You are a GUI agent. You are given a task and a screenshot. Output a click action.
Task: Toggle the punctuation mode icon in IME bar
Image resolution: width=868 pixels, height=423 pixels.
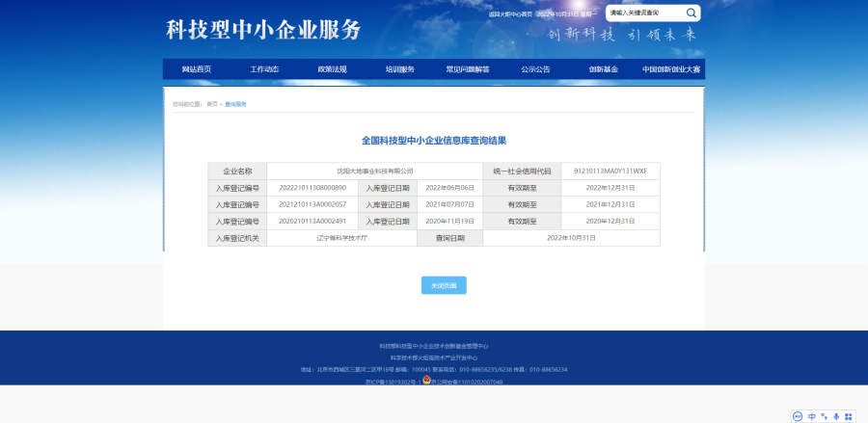(823, 416)
